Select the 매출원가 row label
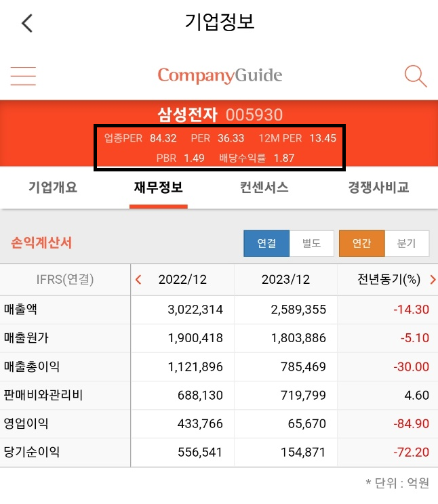 (26, 338)
